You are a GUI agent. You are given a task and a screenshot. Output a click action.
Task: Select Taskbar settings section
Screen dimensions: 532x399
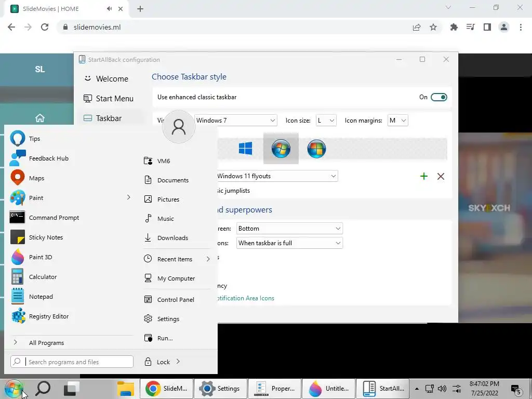tap(103, 118)
